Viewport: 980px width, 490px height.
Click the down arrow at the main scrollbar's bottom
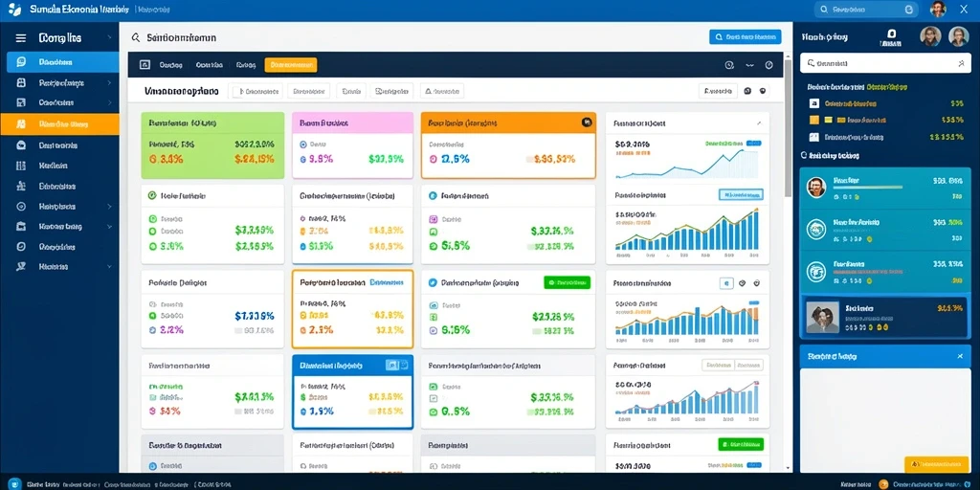coord(788,467)
